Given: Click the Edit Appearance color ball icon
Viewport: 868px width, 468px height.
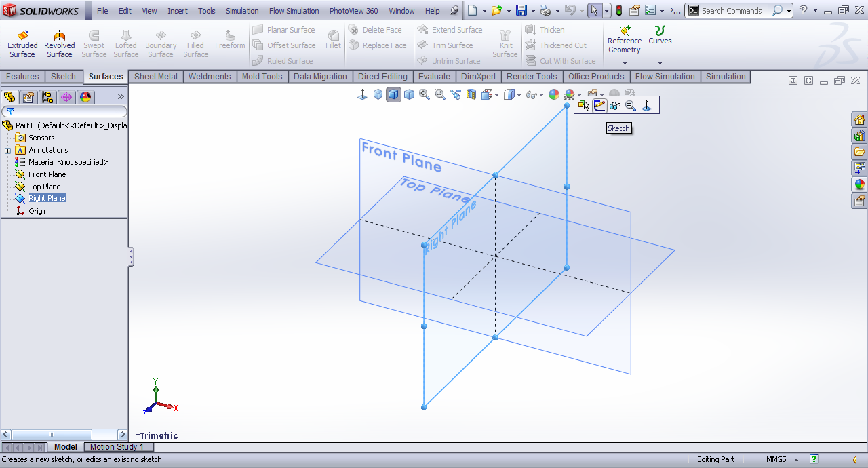Looking at the screenshot, I should pyautogui.click(x=554, y=95).
